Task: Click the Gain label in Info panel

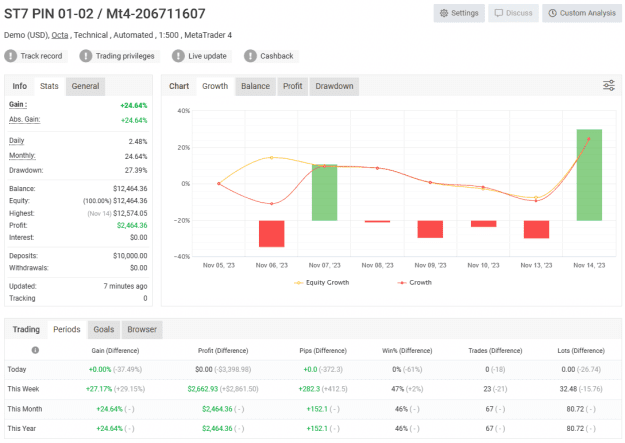Action: [x=18, y=104]
